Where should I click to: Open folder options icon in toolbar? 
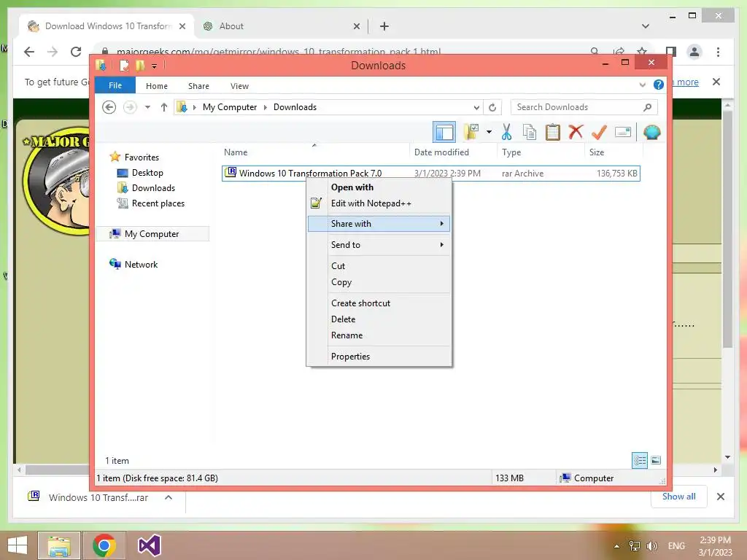(472, 132)
